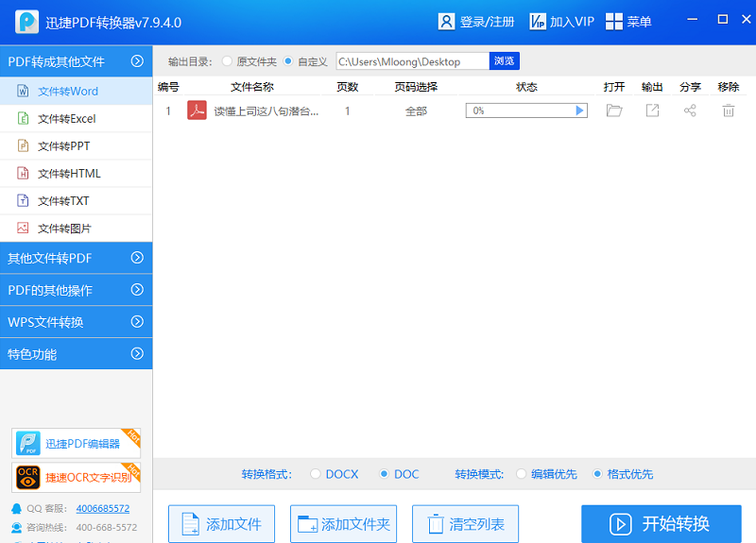
Task: Select 文件转Excel in sidebar
Action: click(66, 119)
